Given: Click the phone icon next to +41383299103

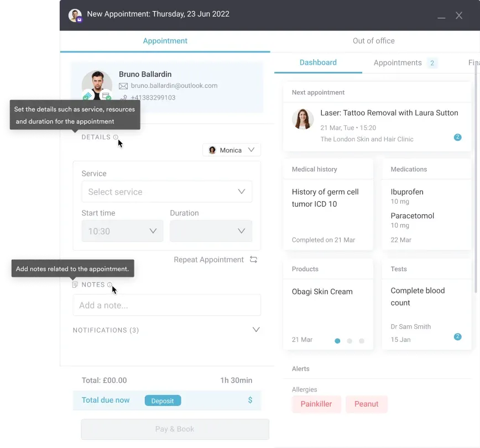Looking at the screenshot, I should tap(125, 97).
